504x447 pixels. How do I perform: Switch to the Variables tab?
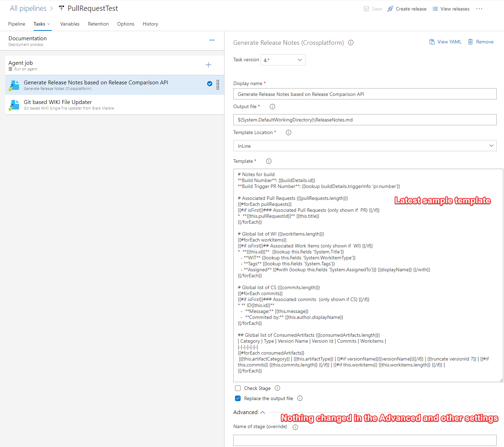pos(70,24)
